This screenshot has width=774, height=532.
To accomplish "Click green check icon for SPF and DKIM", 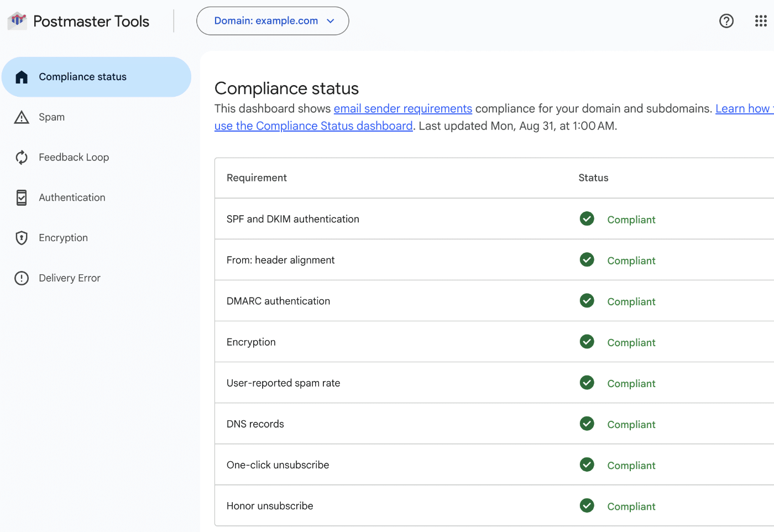I will [x=587, y=219].
